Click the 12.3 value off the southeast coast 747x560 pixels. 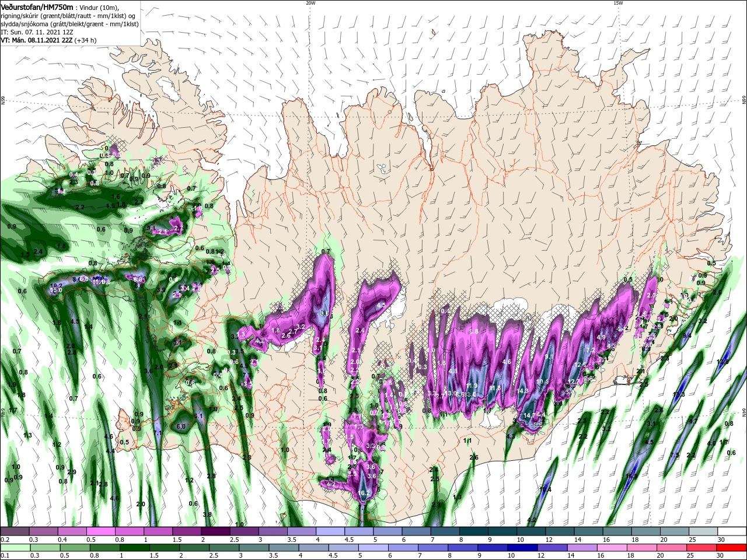click(x=679, y=395)
